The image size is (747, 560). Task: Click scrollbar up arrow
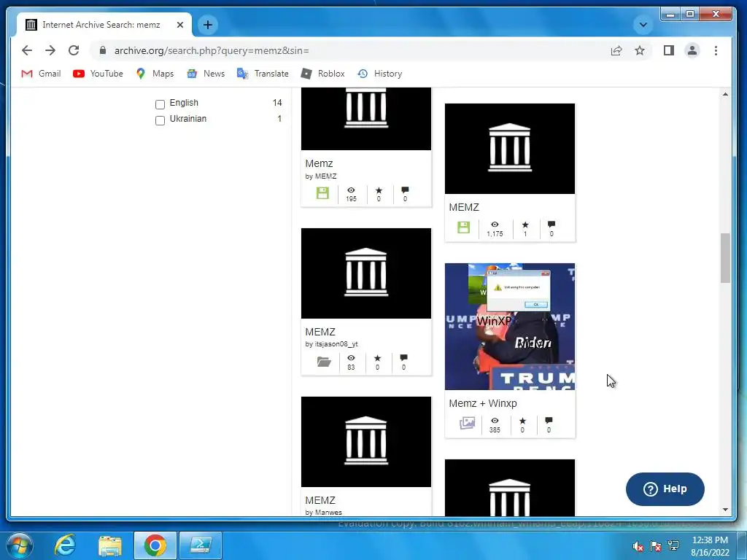[725, 94]
